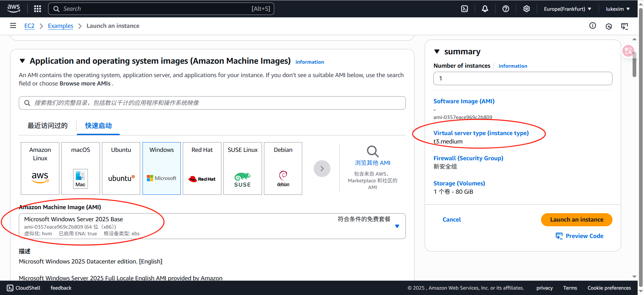
Task: Click the Software Image (AMI) link
Action: point(464,101)
